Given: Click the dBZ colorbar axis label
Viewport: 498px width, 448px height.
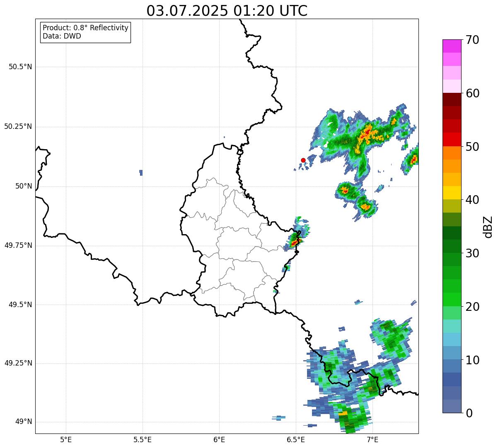Looking at the screenshot, I should [x=488, y=226].
